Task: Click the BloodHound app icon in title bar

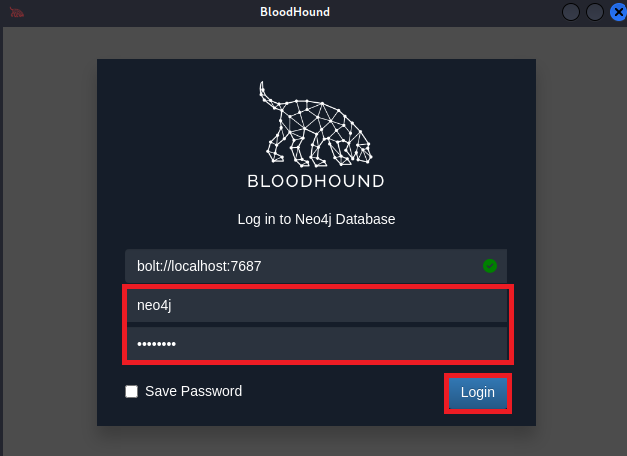Action: [x=17, y=12]
